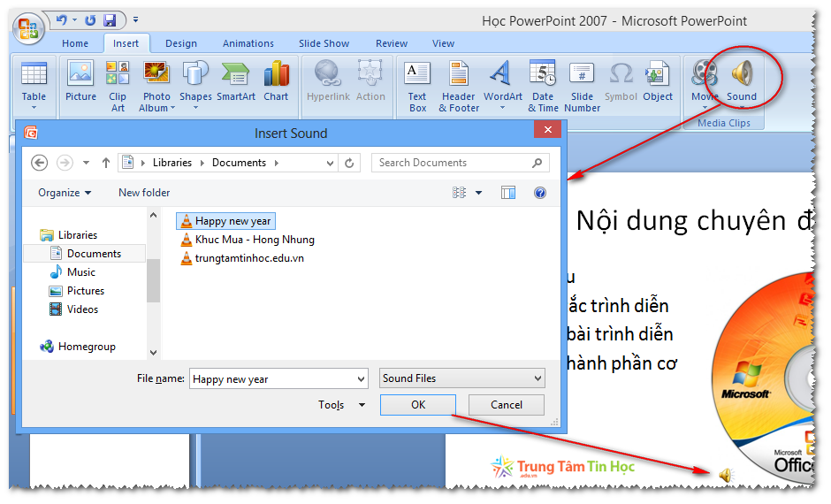Open the Slide Show ribbon tab
The image size is (831, 504).
tap(324, 43)
